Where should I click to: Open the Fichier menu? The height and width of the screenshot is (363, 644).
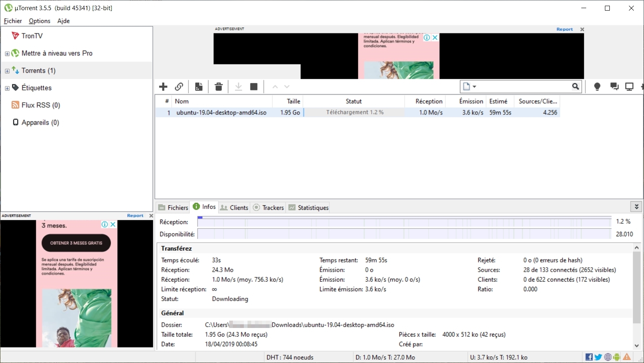point(13,21)
